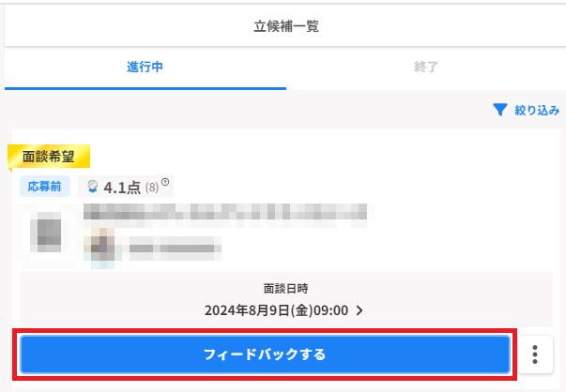Open the three-dot more options menu
This screenshot has height=392, width=566.
point(535,354)
